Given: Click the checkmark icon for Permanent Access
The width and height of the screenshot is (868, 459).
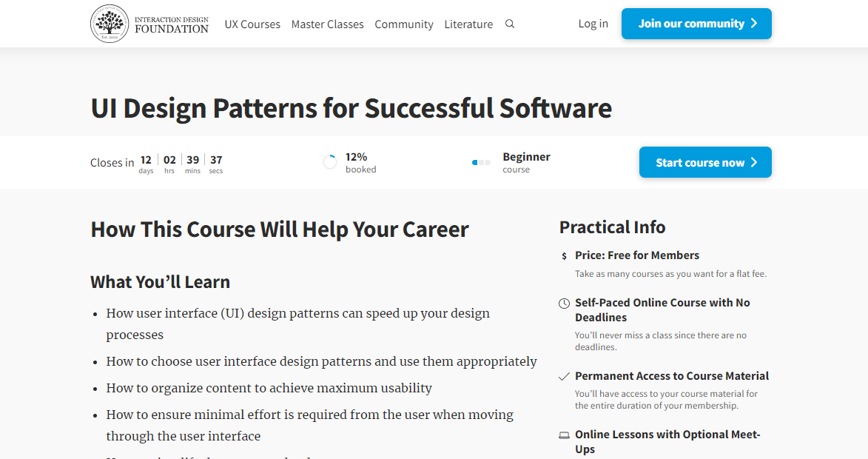Looking at the screenshot, I should pos(564,377).
